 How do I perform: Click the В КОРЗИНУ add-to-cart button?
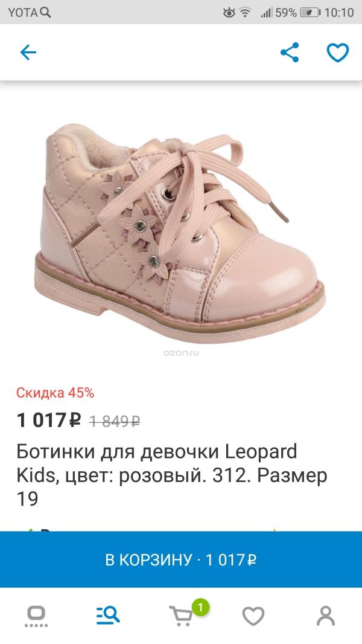click(181, 559)
